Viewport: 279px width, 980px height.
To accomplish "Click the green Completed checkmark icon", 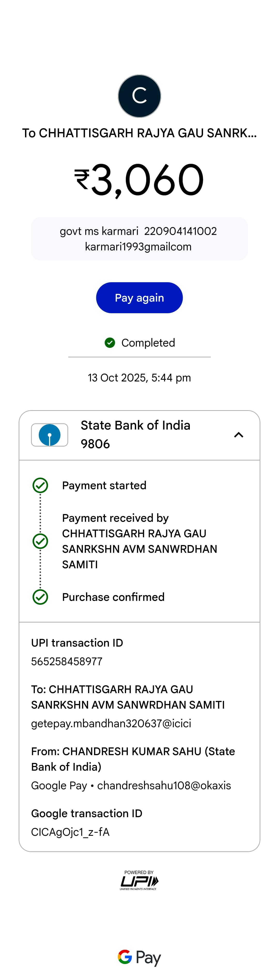I will 110,343.
